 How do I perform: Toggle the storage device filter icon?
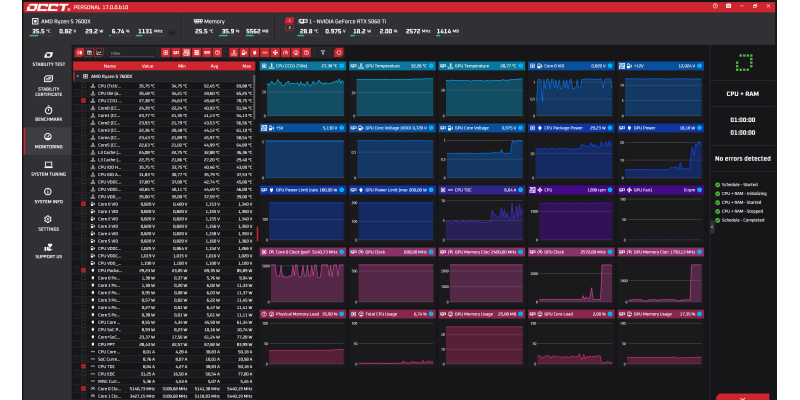click(196, 53)
